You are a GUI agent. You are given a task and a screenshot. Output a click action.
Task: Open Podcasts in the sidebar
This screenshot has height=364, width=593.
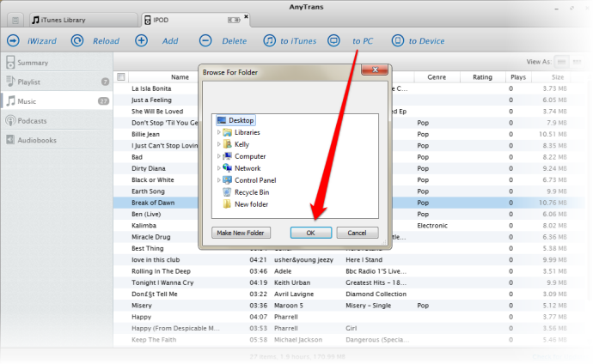tap(57, 120)
